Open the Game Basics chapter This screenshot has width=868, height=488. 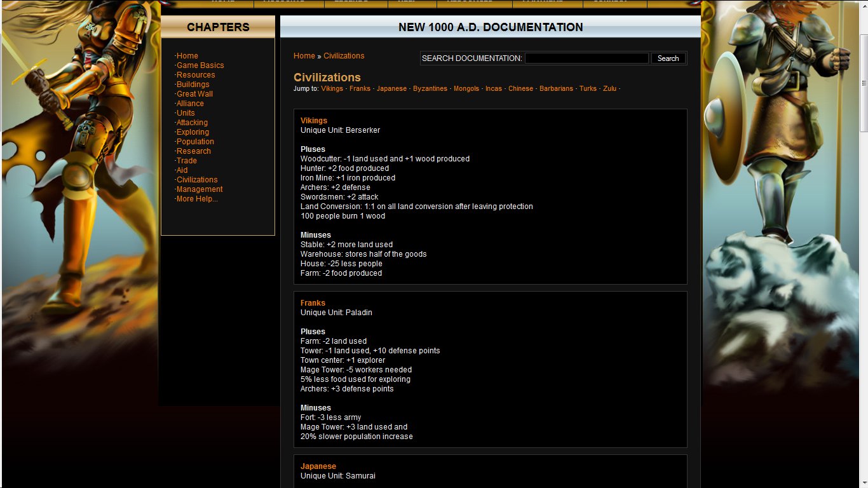(200, 65)
